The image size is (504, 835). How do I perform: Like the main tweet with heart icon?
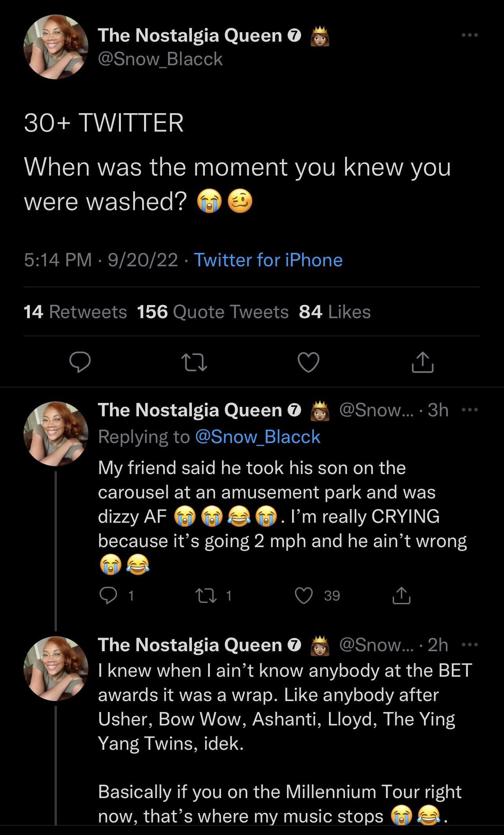(309, 362)
